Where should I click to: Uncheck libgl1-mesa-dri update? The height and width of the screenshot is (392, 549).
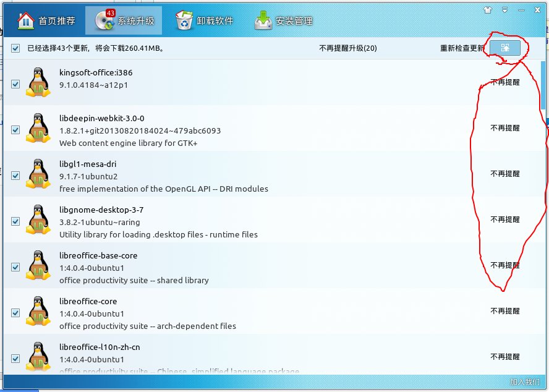point(15,176)
